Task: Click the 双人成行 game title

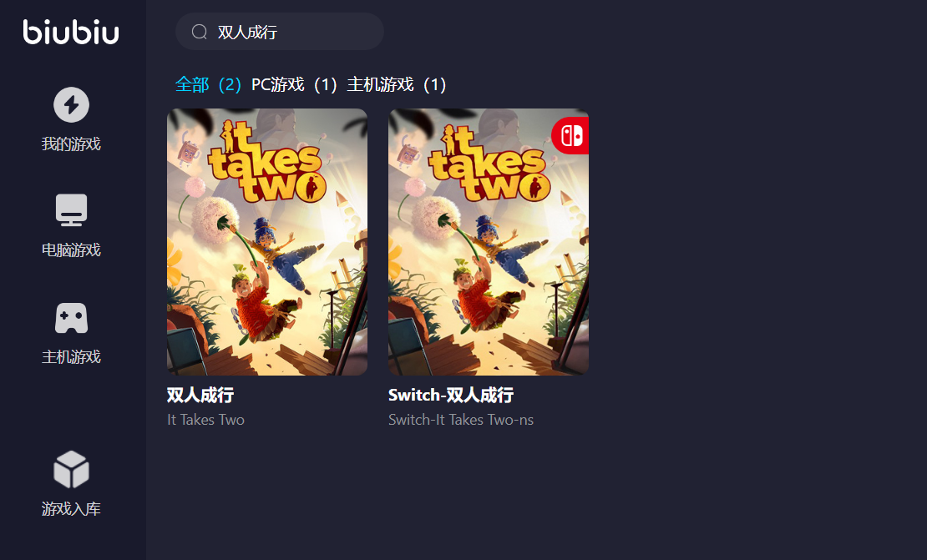Action: coord(200,395)
